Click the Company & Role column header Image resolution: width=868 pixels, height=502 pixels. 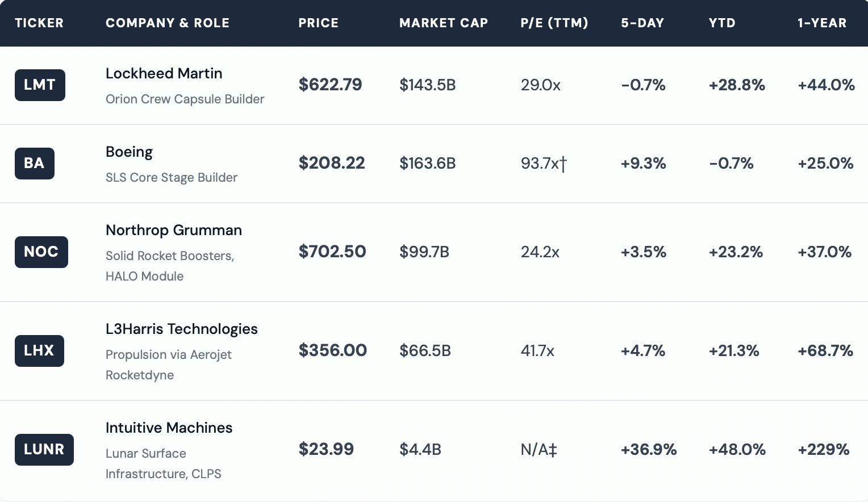(168, 23)
